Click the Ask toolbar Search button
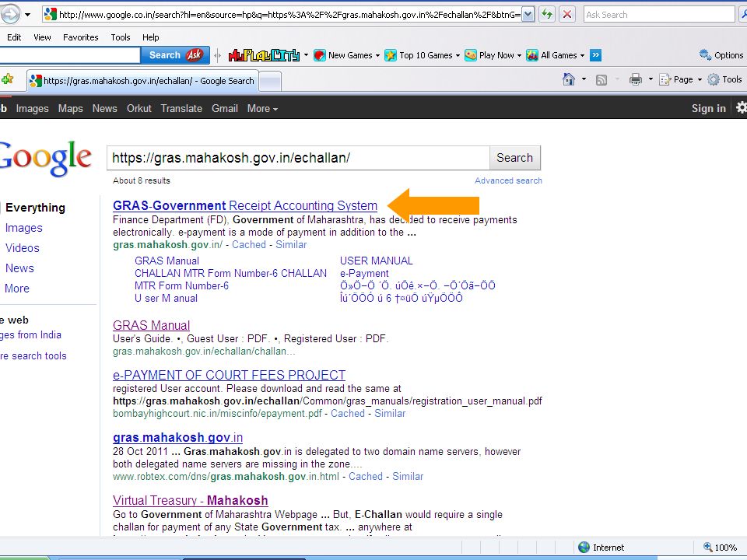This screenshot has height=560, width=747. (x=175, y=55)
